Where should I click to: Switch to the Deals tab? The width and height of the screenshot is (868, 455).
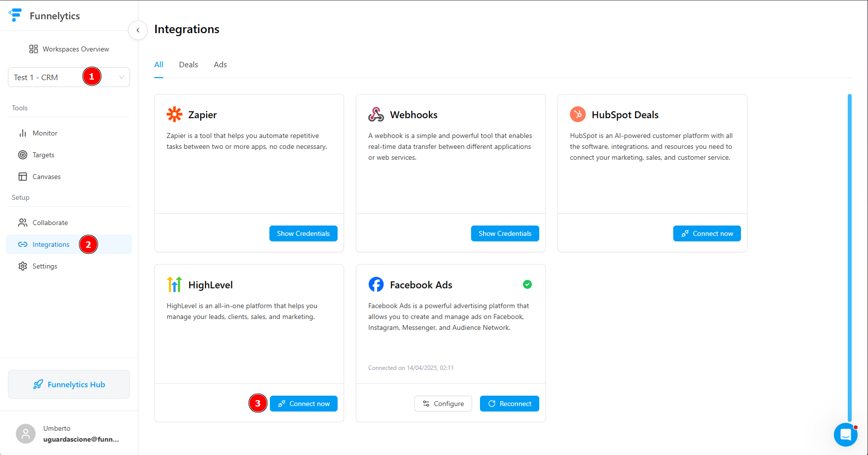pyautogui.click(x=188, y=65)
